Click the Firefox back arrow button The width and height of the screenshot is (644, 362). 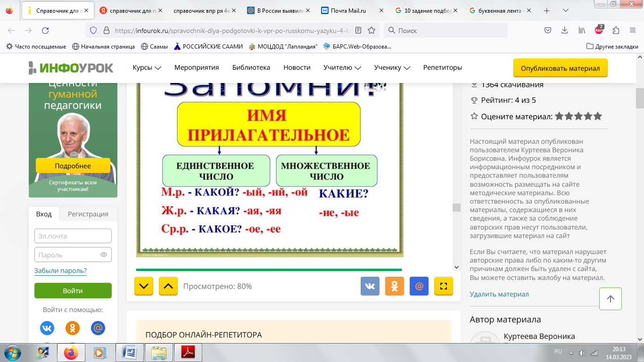11,30
